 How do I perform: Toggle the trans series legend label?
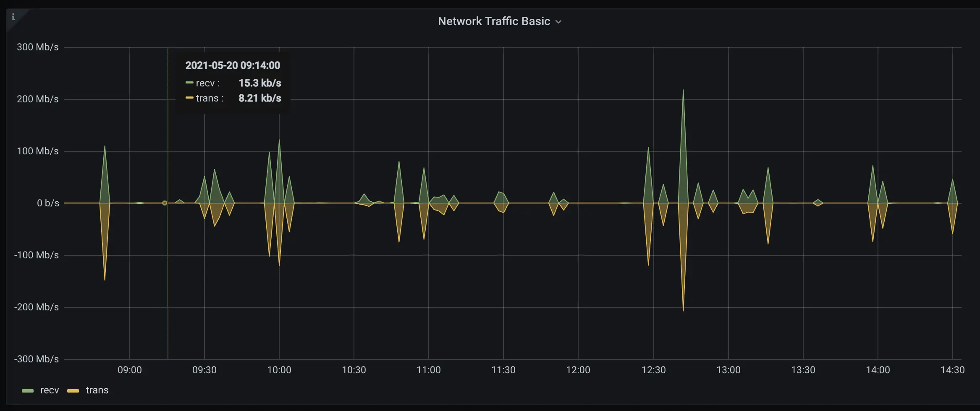point(97,390)
